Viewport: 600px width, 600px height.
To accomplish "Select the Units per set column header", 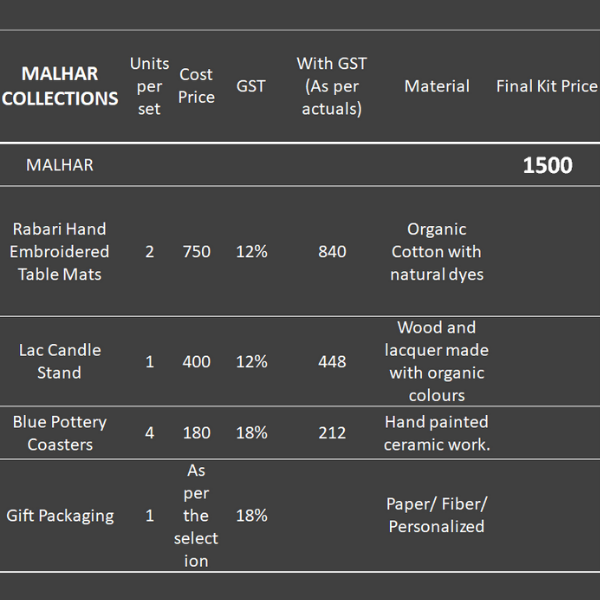I will (149, 86).
